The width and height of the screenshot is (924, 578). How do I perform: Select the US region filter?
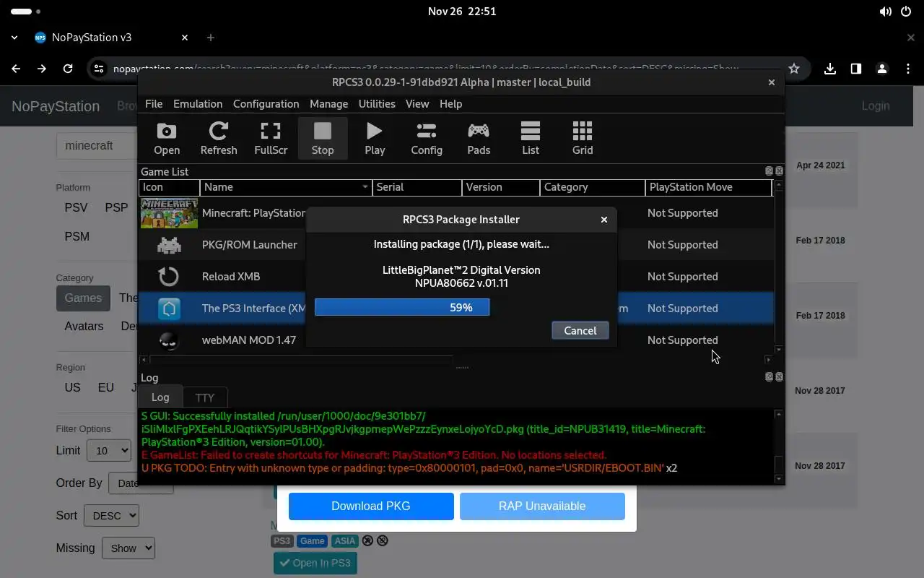[x=72, y=387]
